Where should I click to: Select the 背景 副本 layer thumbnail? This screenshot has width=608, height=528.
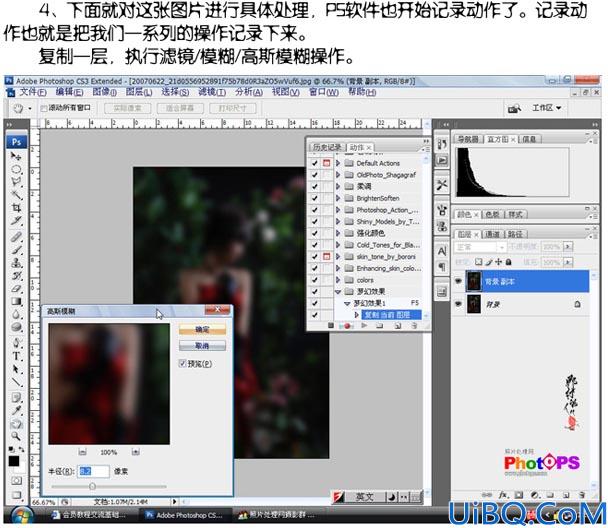coord(473,281)
